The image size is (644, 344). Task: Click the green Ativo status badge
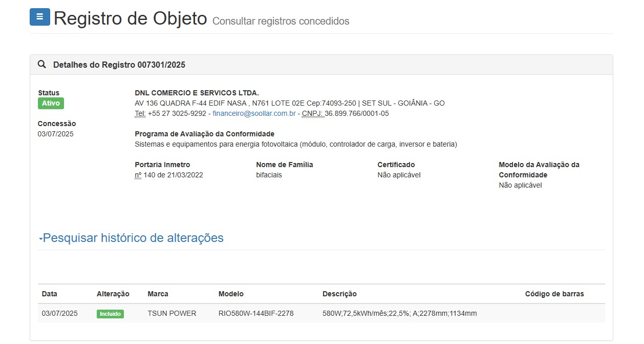(51, 103)
